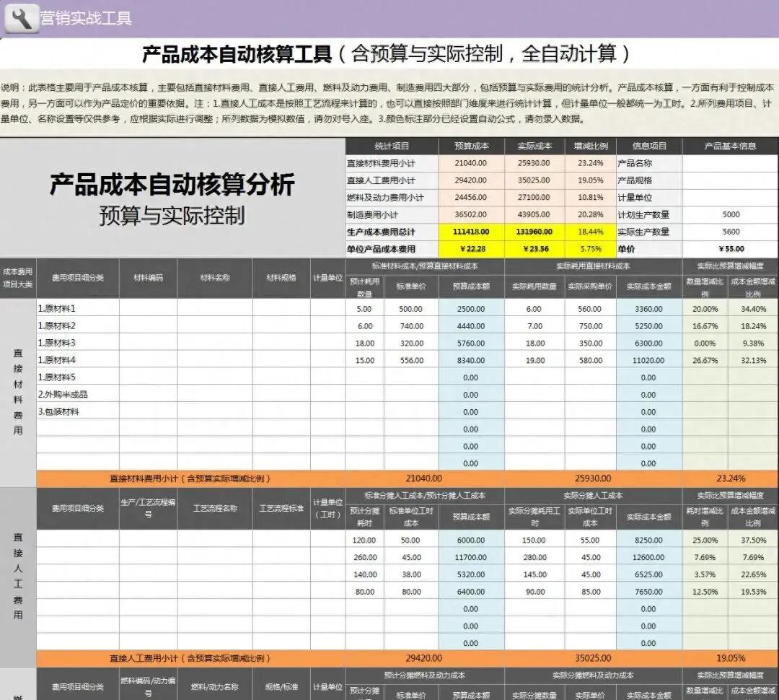Click the empty value cell beside 产品规格

(730, 180)
